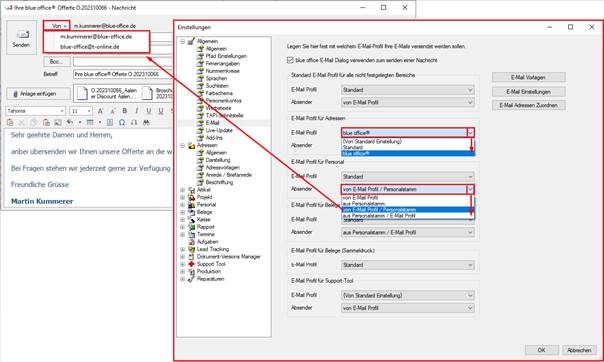Collapse the Adressen tree node

tap(183, 146)
